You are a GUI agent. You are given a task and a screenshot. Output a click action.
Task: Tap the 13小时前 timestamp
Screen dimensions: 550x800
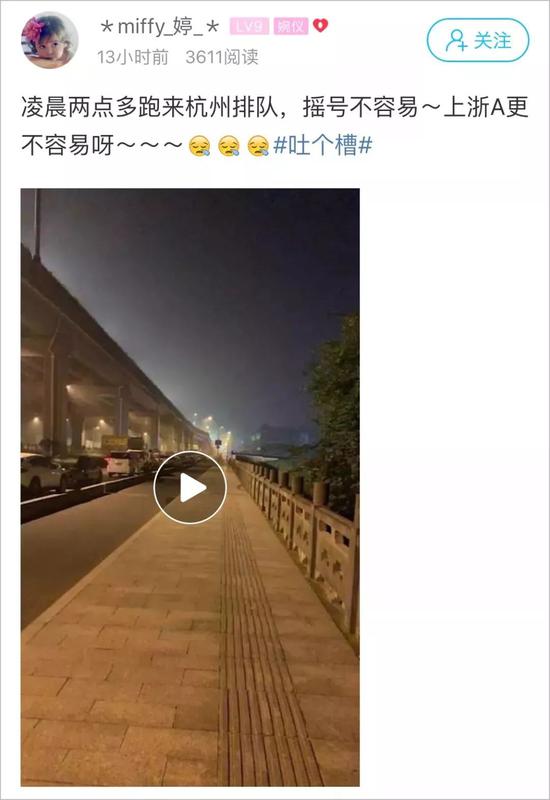click(133, 57)
